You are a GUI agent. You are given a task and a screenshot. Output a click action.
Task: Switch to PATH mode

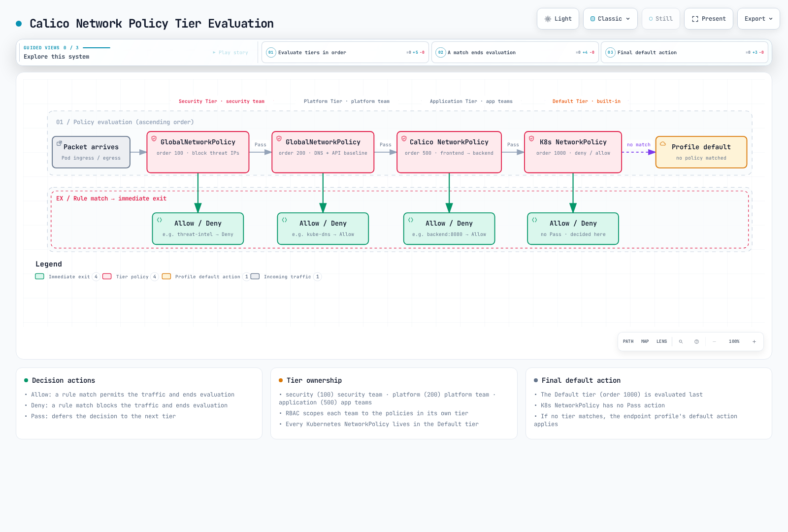pyautogui.click(x=628, y=341)
